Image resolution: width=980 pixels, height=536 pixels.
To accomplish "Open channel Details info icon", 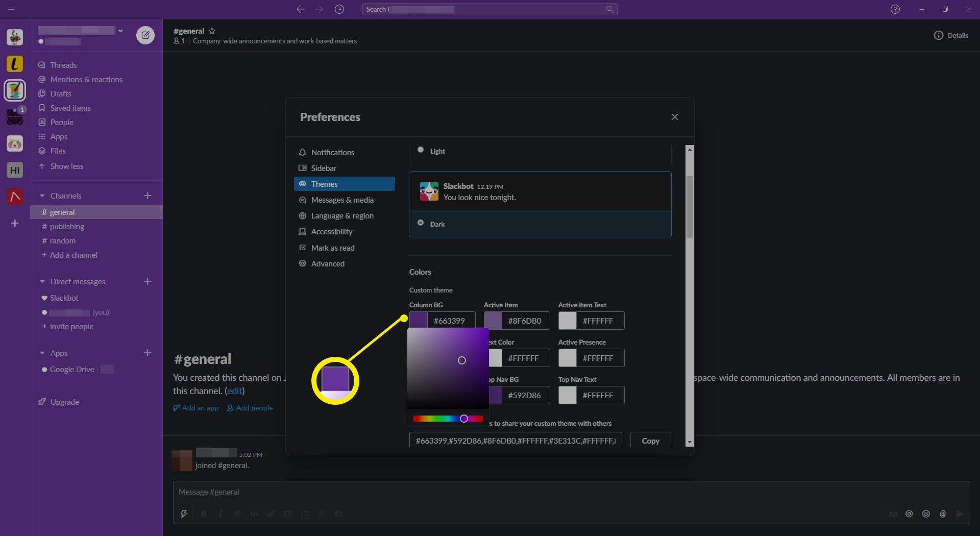I will coord(938,35).
